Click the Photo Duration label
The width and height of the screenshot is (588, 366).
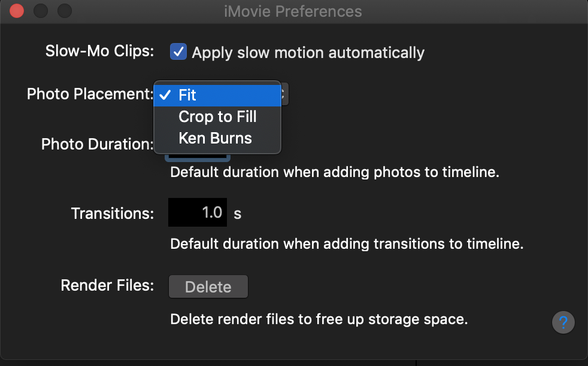[98, 144]
